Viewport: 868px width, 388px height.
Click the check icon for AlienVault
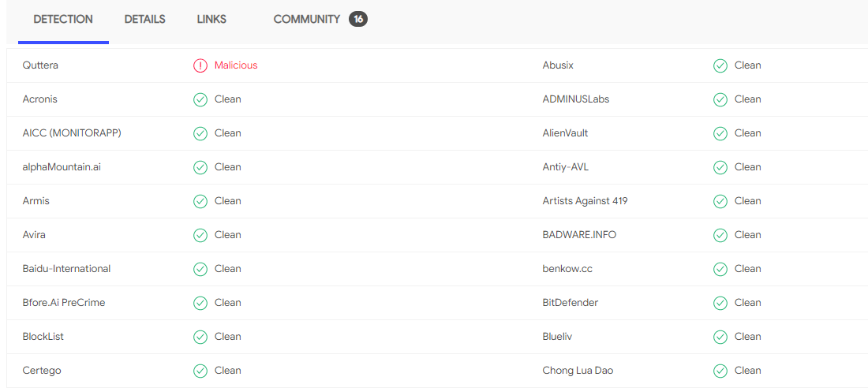[x=720, y=133]
